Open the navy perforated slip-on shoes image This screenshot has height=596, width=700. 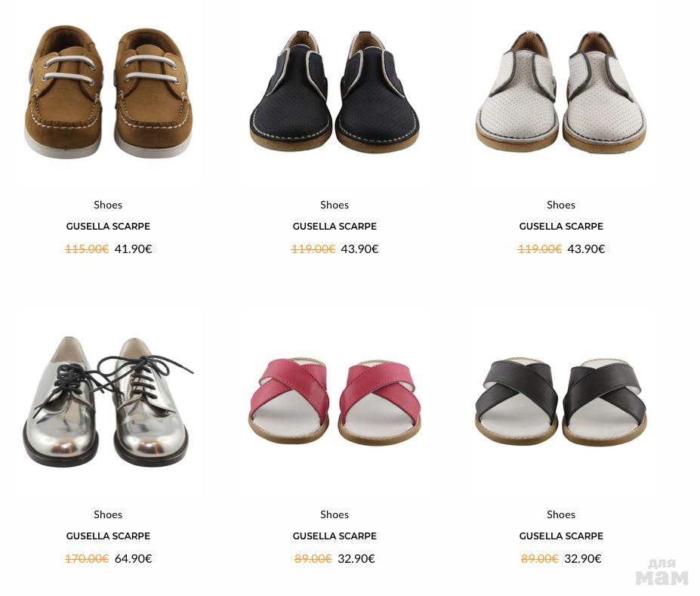[335, 91]
